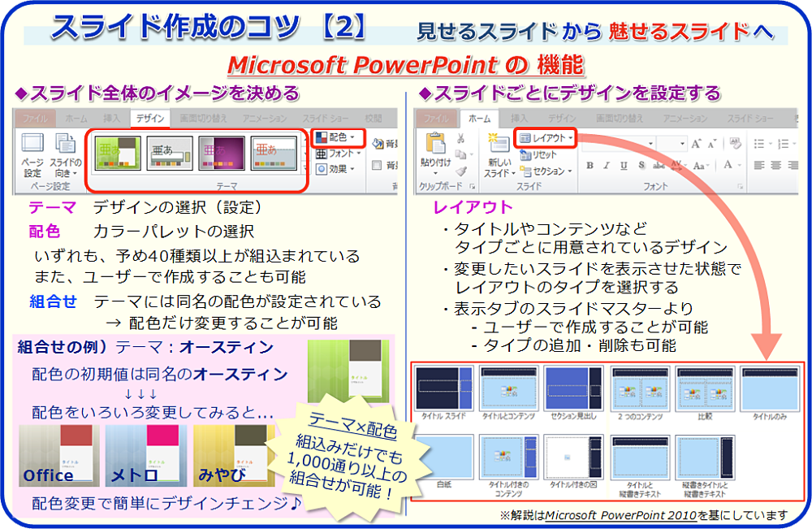Viewport: 812px width, 529px height.
Task: Click the 背景 styles paint bucket icon
Action: (x=378, y=144)
